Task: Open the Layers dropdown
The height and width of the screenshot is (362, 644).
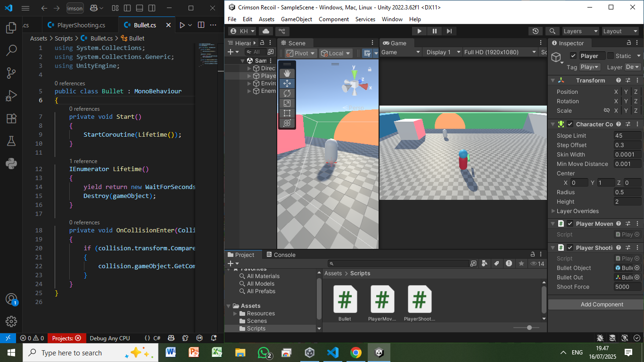Action: click(x=580, y=31)
